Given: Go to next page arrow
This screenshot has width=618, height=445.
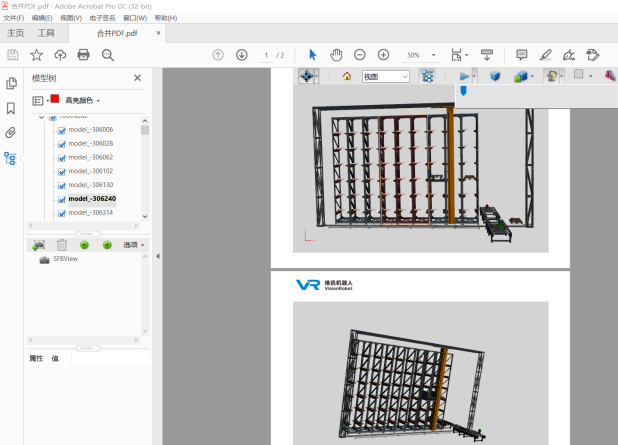Looking at the screenshot, I should [x=242, y=55].
